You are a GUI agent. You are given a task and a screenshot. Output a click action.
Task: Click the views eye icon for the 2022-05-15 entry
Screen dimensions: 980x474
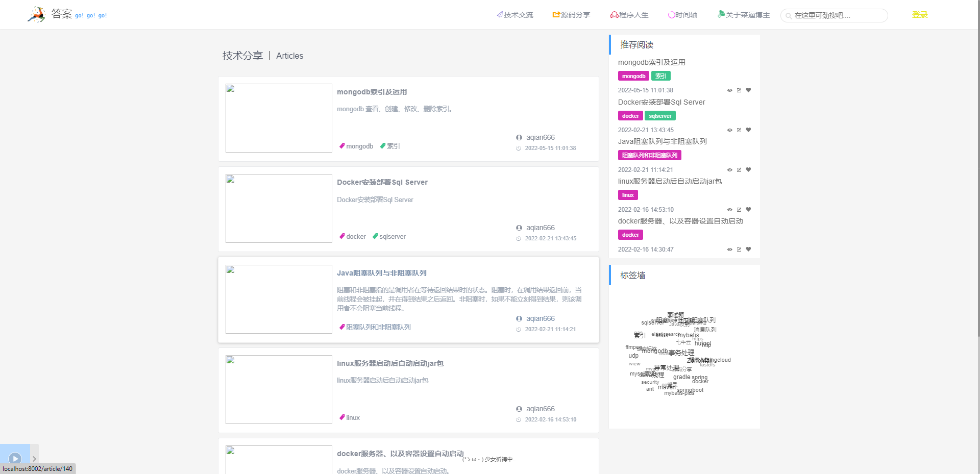click(730, 90)
